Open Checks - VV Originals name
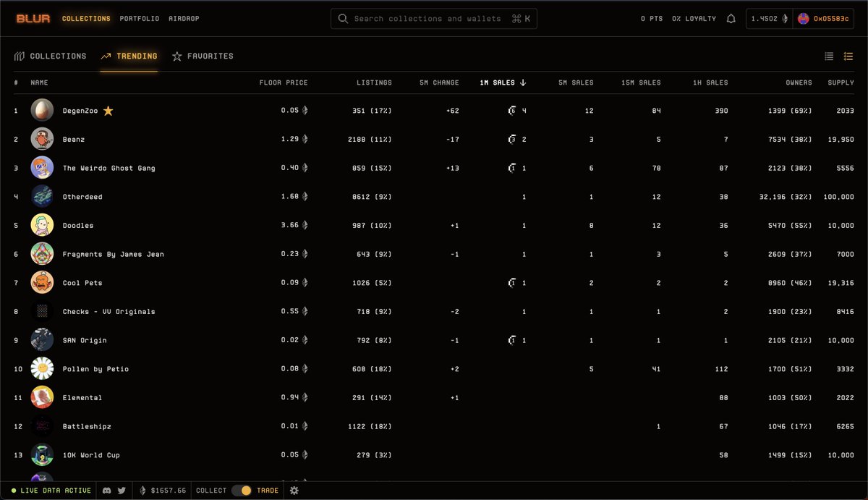This screenshot has height=500, width=868. pyautogui.click(x=109, y=312)
